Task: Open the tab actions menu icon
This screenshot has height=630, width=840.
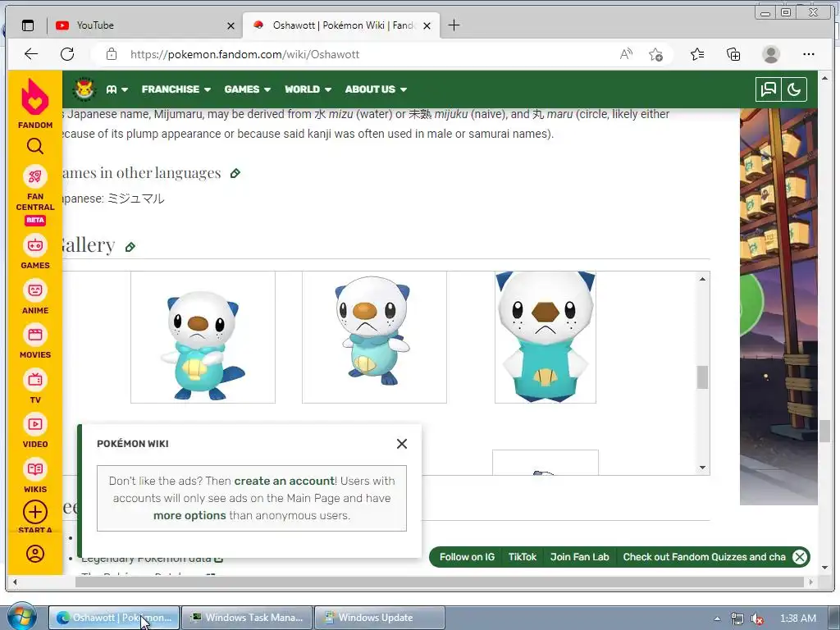Action: pos(28,25)
